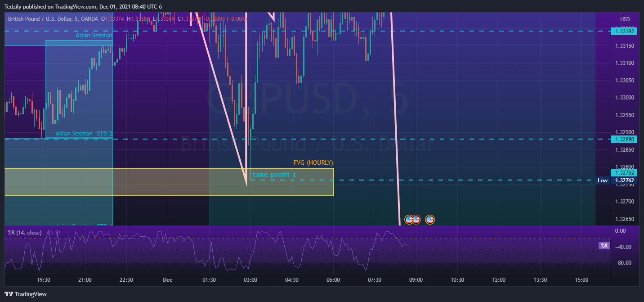Click the 19:30 time axis label

tap(44, 280)
